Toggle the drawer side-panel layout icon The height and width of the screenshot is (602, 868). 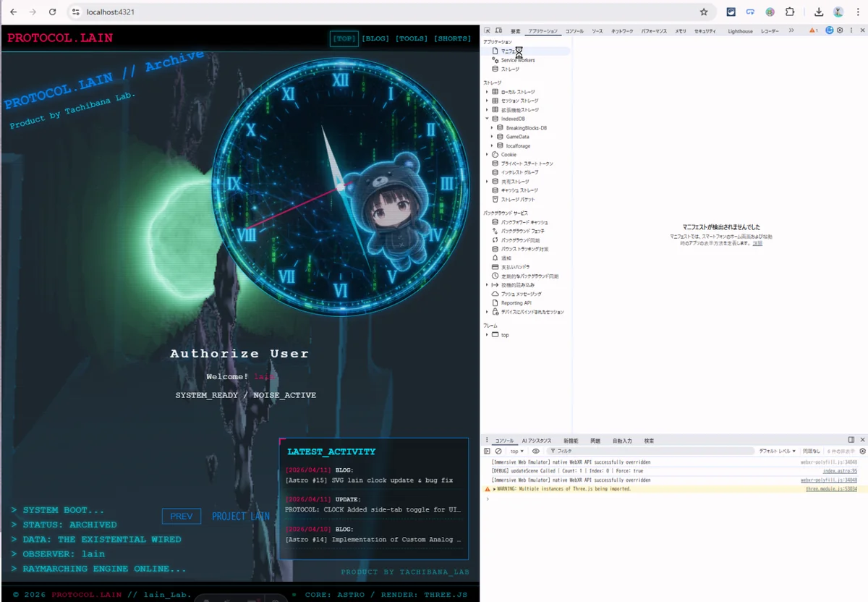tap(851, 440)
